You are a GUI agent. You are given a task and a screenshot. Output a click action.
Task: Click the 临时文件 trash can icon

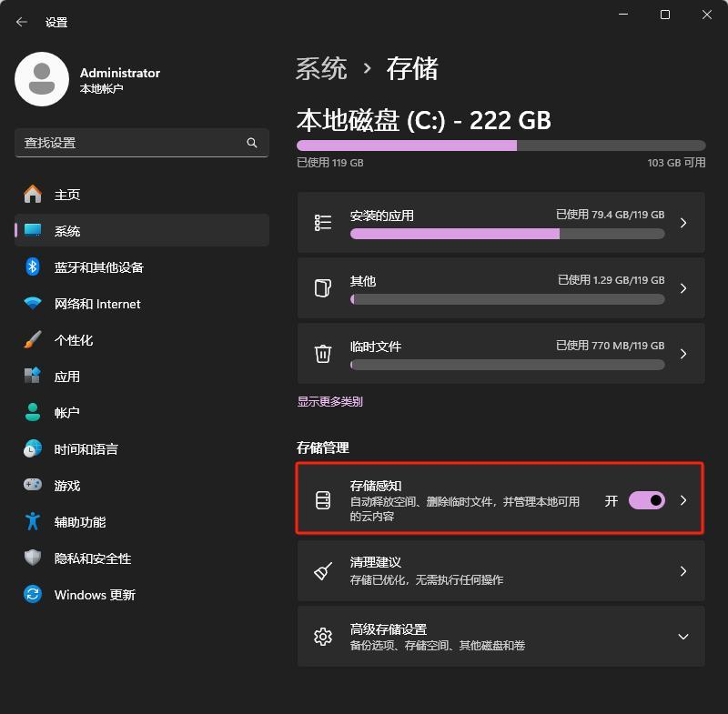tap(323, 354)
